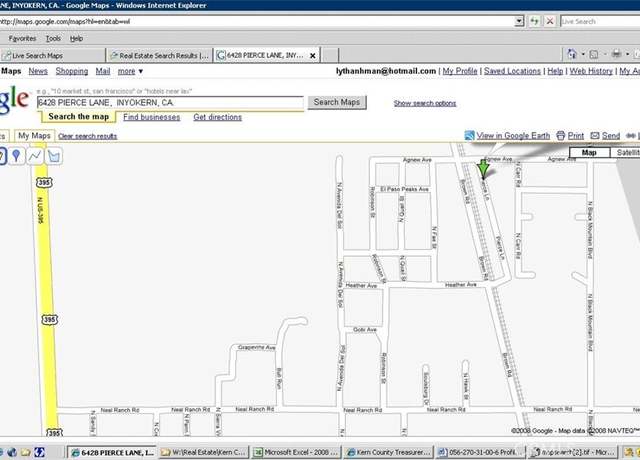Open the Print button dropdown arrow
Viewport: 640px width, 460px height.
pyautogui.click(x=627, y=54)
